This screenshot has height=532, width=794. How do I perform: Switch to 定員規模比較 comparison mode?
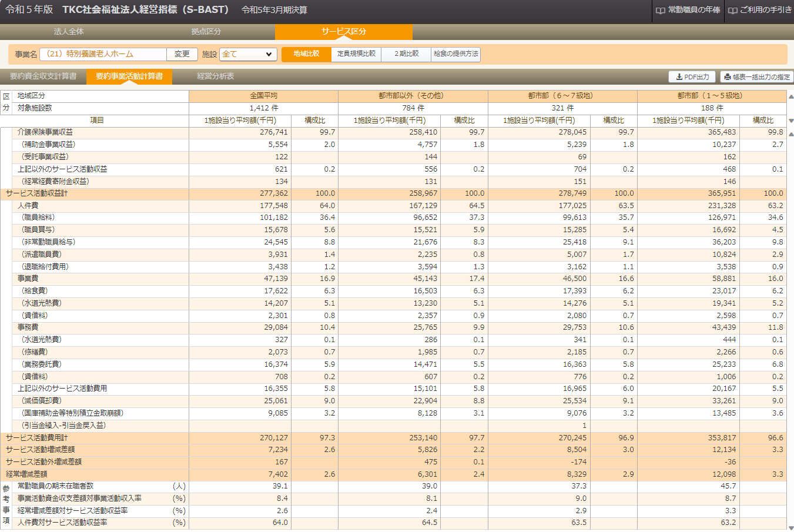click(x=356, y=54)
